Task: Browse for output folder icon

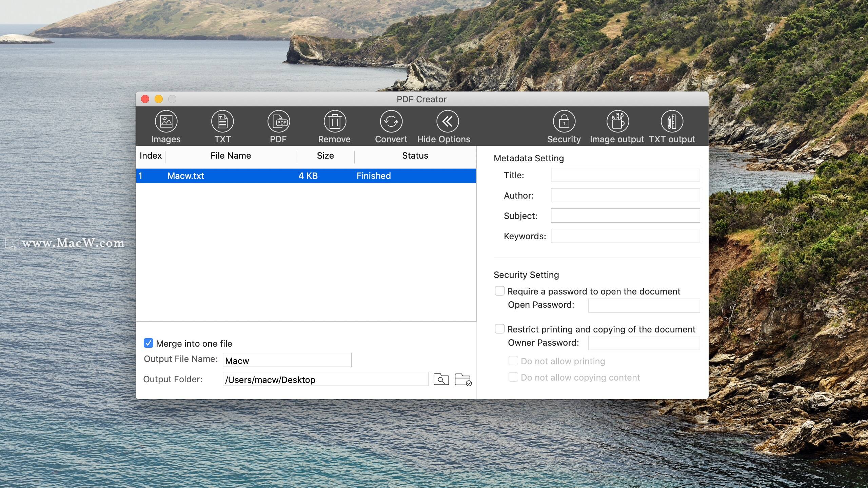Action: click(441, 379)
